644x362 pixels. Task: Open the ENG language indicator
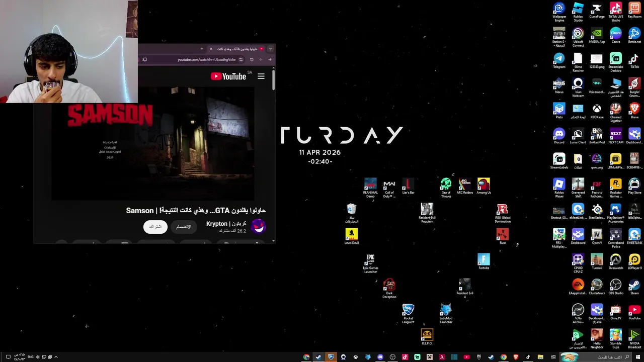coord(31,357)
